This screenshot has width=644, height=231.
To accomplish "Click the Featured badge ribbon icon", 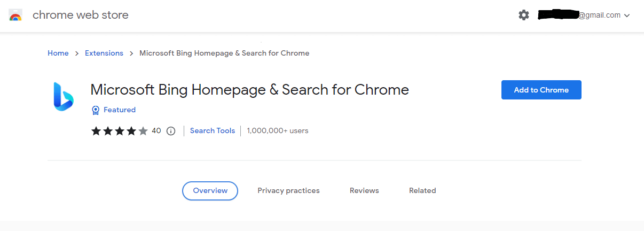I will [96, 110].
